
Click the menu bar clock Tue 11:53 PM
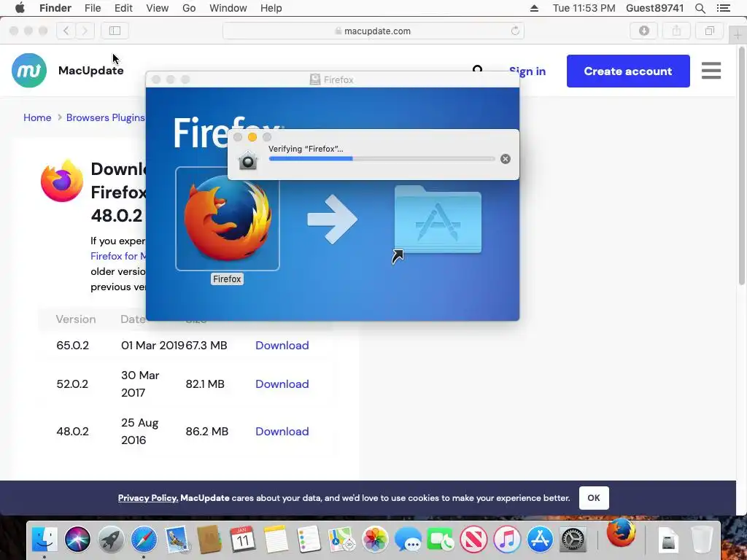coord(584,8)
